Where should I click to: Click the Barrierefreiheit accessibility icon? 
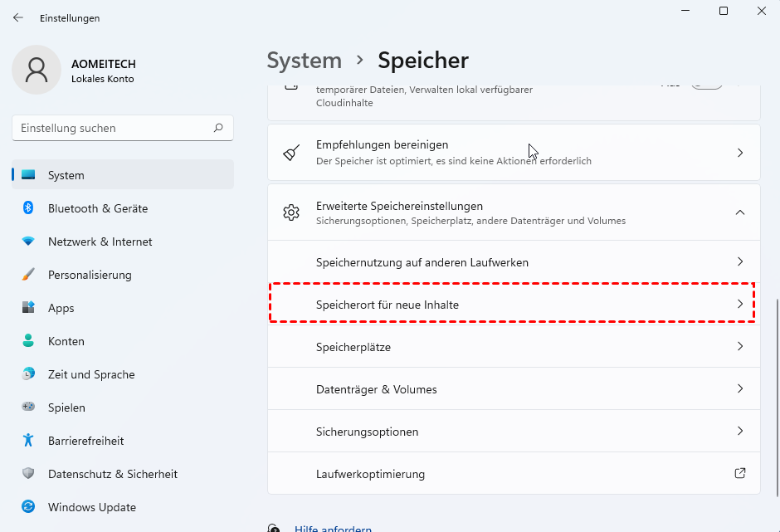[x=28, y=441]
